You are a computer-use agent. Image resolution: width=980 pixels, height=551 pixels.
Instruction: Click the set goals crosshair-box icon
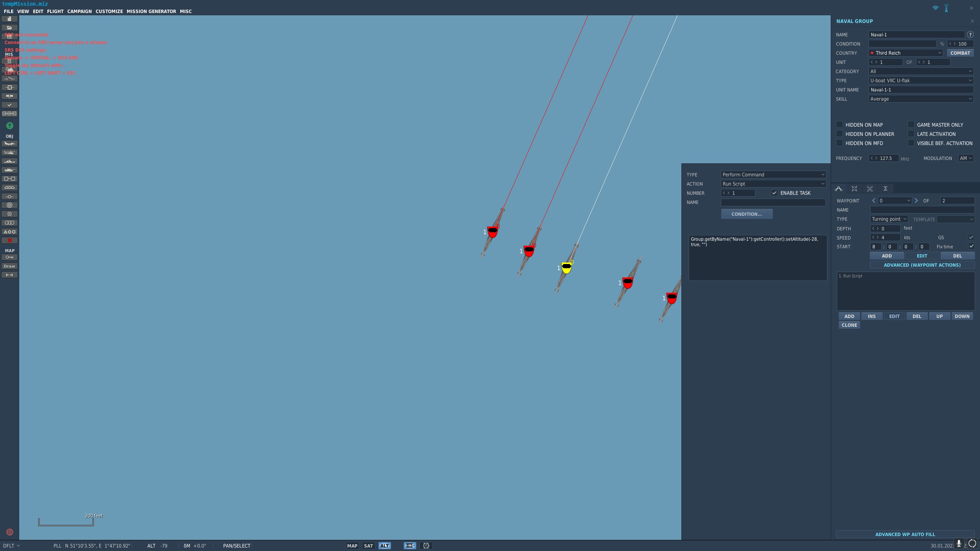click(10, 88)
